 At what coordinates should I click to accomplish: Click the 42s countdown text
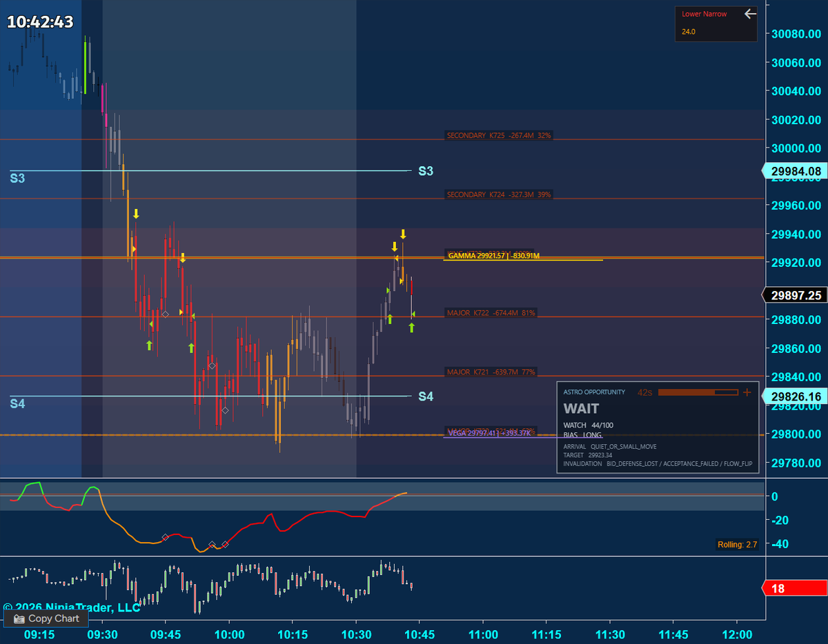tap(645, 392)
